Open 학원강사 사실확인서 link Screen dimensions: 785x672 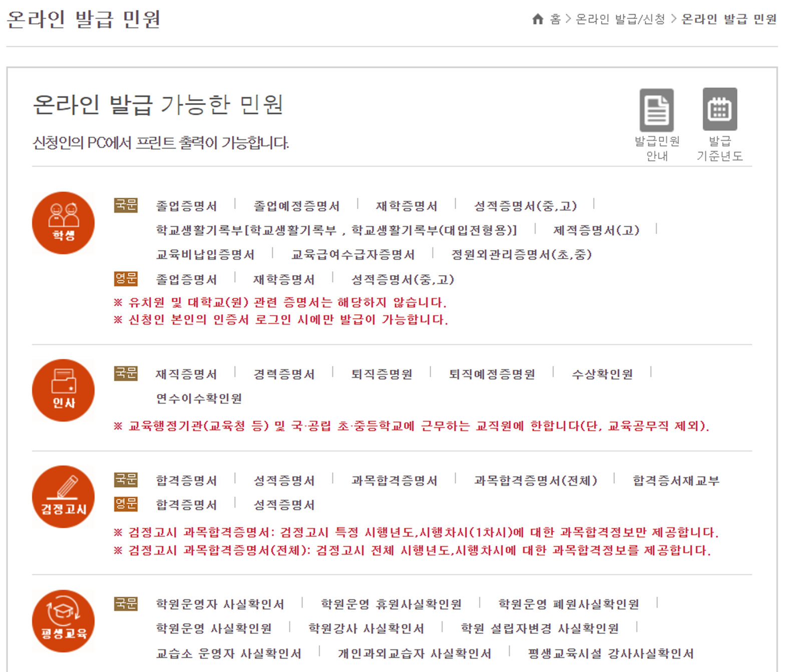pos(366,628)
